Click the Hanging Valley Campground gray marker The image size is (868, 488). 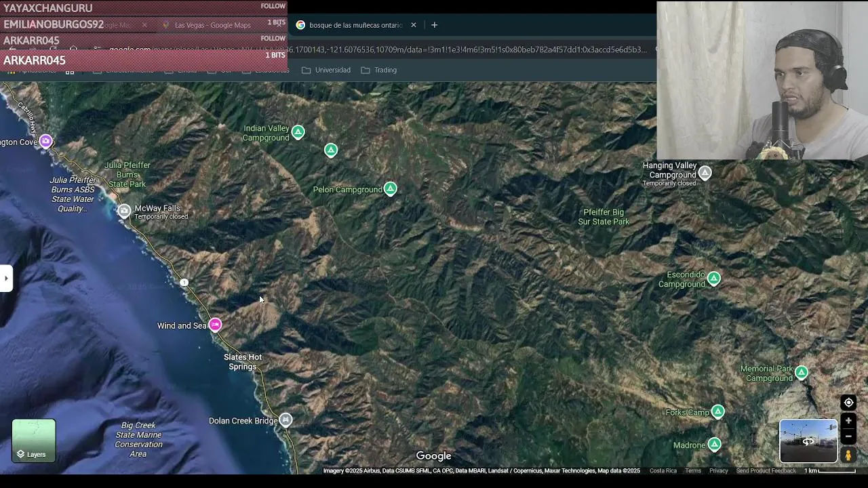tap(705, 173)
